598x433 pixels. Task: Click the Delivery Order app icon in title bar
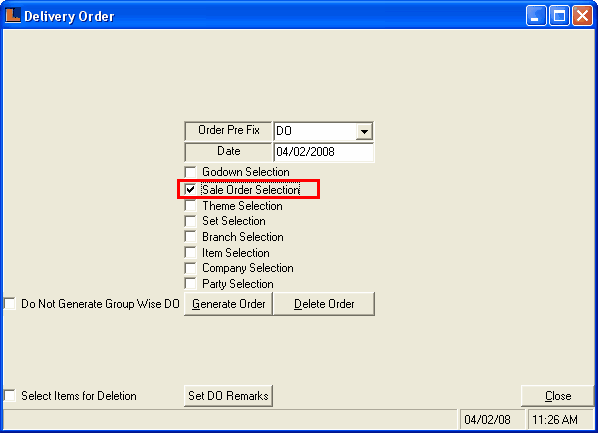click(13, 16)
